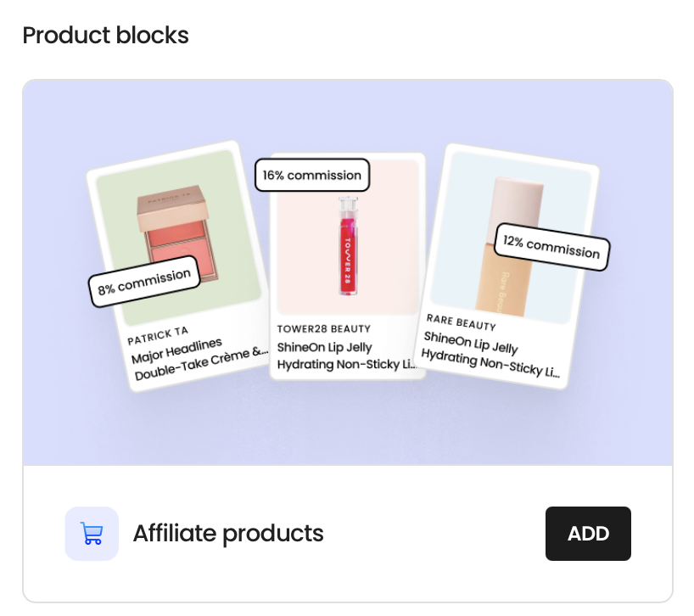Select the Tower 28 lip jelly image

(x=348, y=238)
